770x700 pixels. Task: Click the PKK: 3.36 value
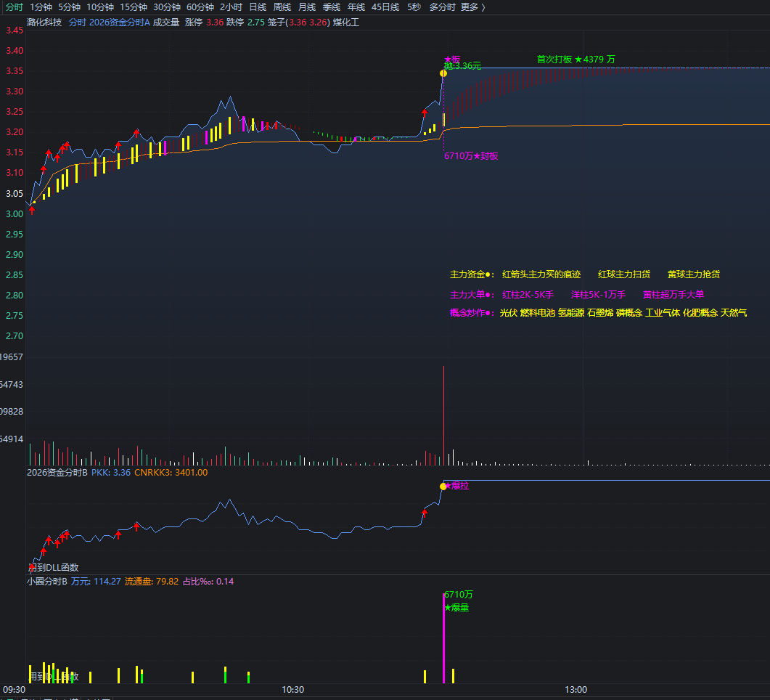[x=111, y=472]
